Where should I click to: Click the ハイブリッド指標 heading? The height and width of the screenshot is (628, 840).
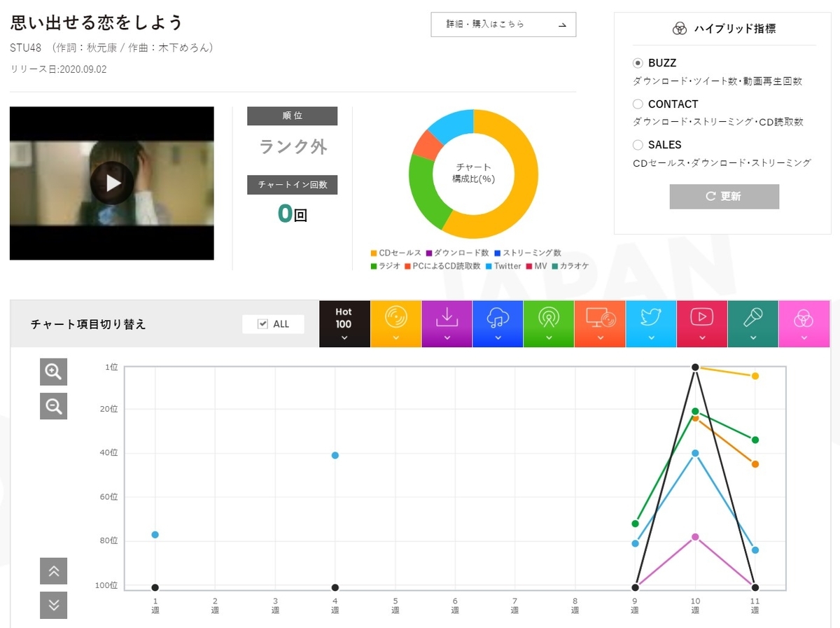[735, 29]
